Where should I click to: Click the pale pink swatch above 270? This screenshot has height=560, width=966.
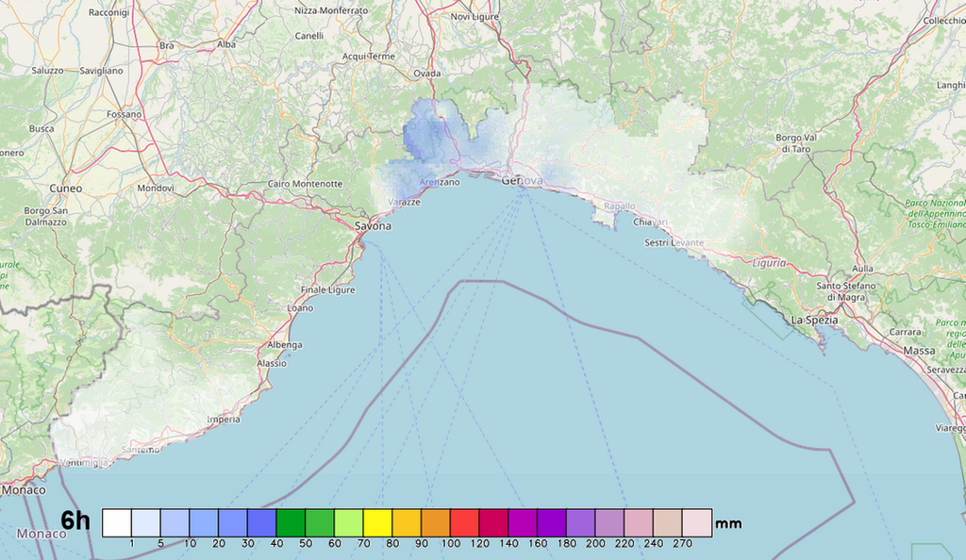(x=697, y=522)
